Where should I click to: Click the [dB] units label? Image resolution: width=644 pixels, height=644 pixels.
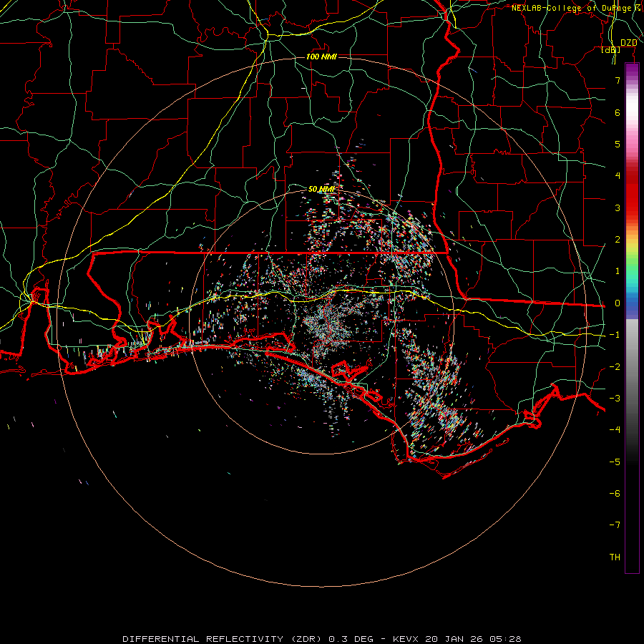click(611, 49)
